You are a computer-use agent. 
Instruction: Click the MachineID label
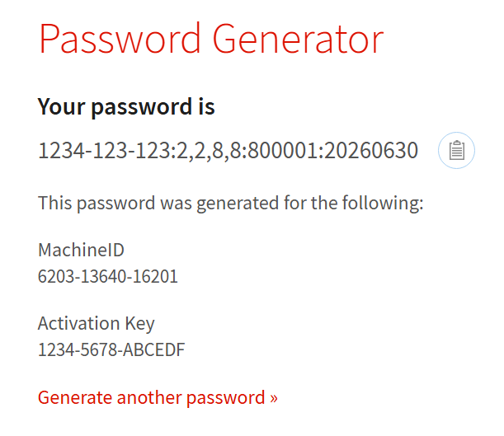tap(81, 250)
